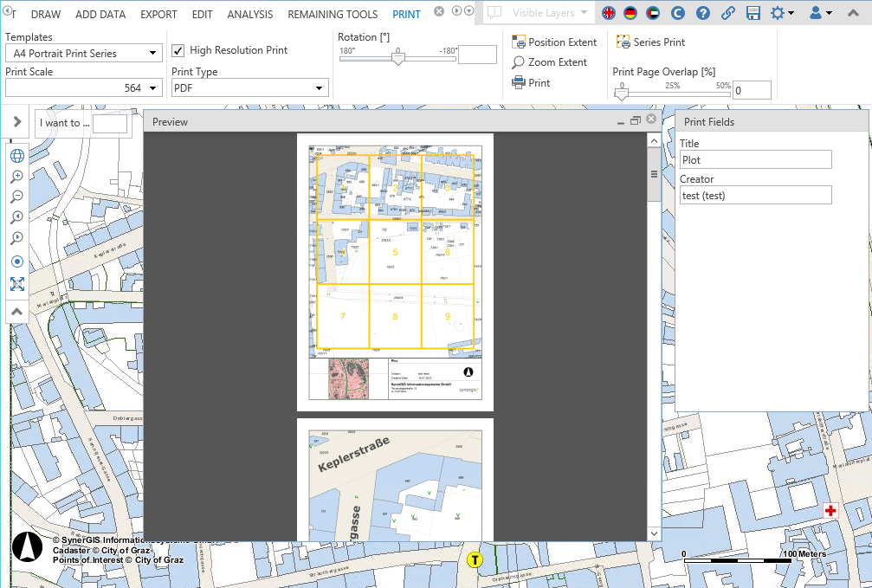Click the Title input field
This screenshot has height=588, width=872.
tap(755, 159)
